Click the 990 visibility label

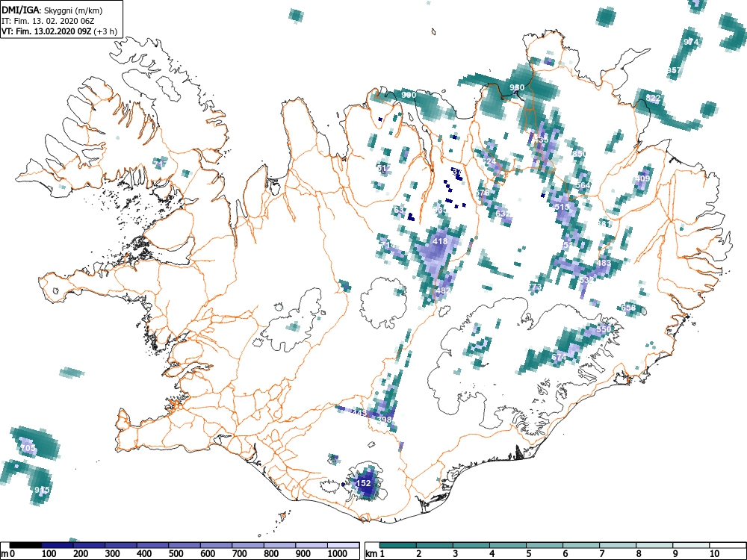(409, 95)
